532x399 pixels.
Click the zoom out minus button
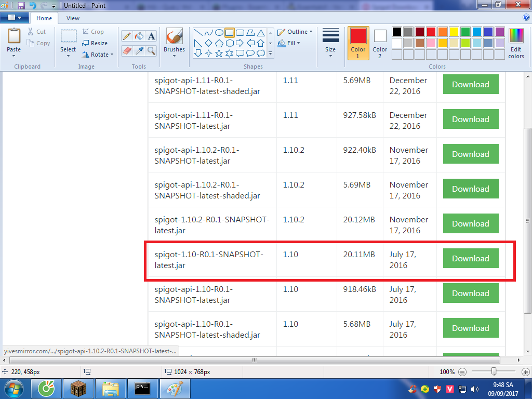click(462, 372)
